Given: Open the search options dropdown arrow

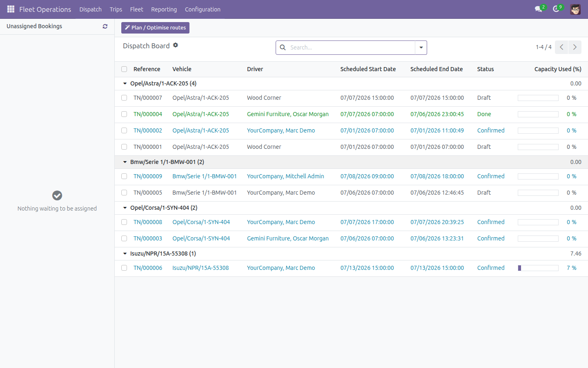Looking at the screenshot, I should coord(421,47).
